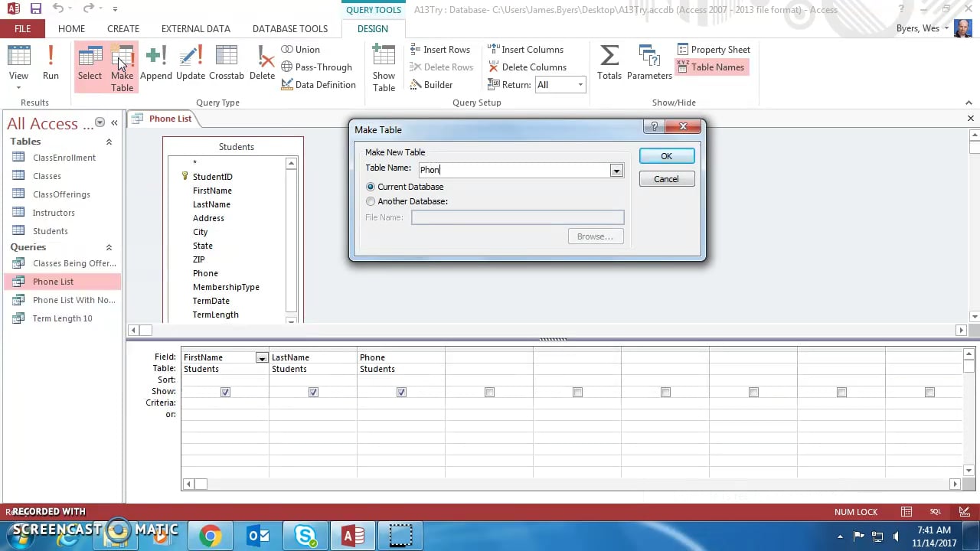Click OK in Make Table dialog
This screenshot has height=551, width=980.
point(666,156)
